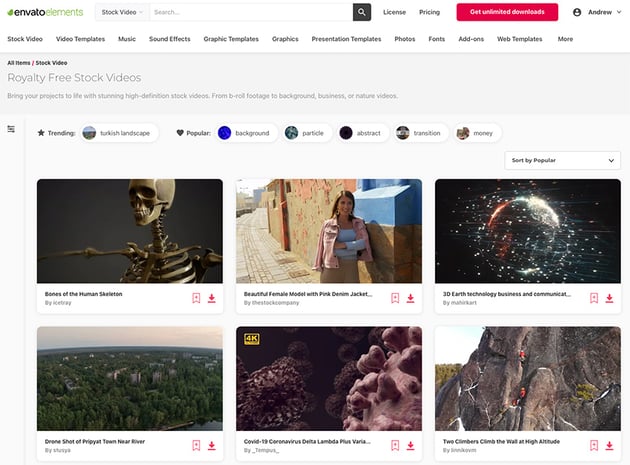This screenshot has width=630, height=465.
Task: Bookmark the Covid-19 Coronavirus Delta video
Action: tap(395, 445)
